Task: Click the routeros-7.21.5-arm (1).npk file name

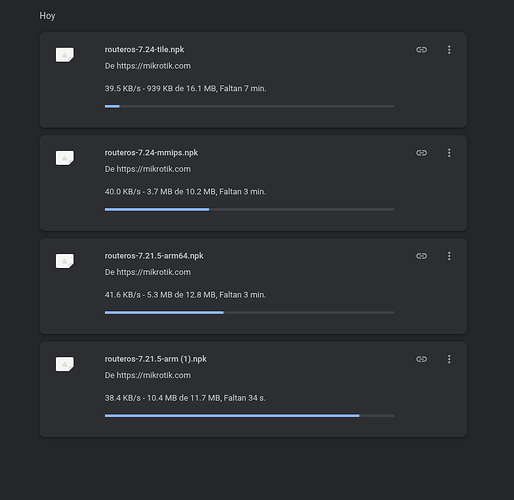Action: 156,359
